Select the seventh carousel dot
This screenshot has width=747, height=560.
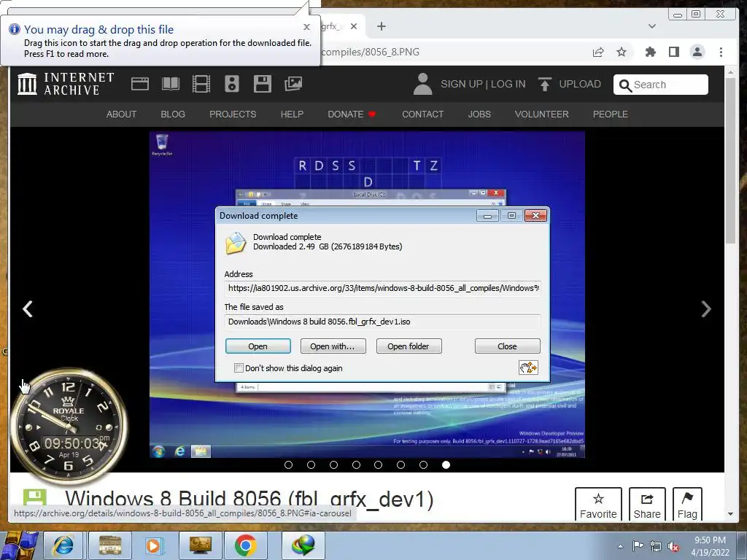(x=423, y=464)
